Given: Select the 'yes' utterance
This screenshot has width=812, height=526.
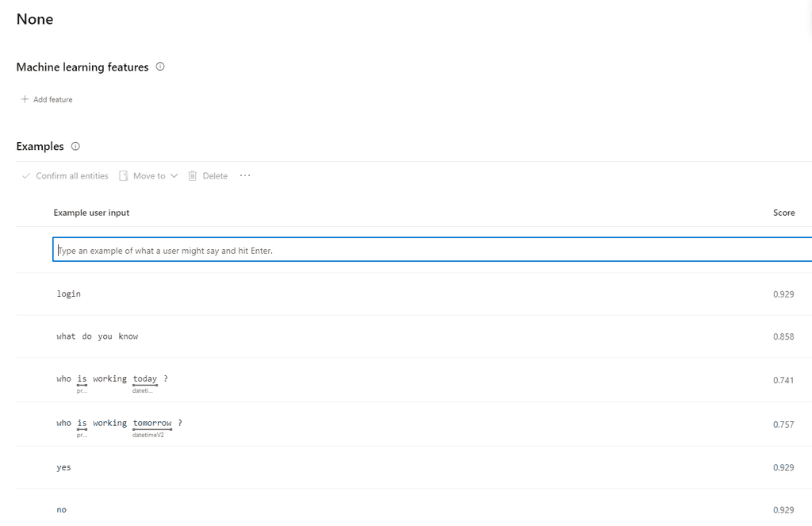Looking at the screenshot, I should (64, 468).
